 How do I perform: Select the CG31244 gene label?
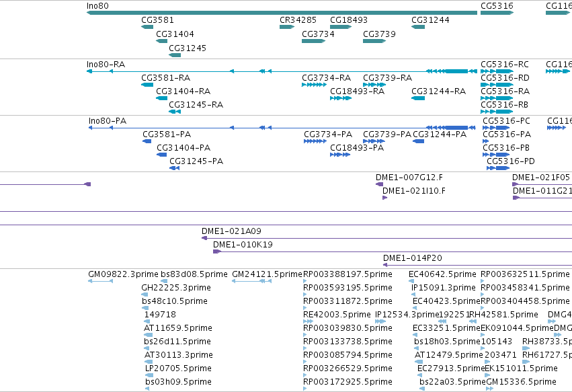[430, 20]
